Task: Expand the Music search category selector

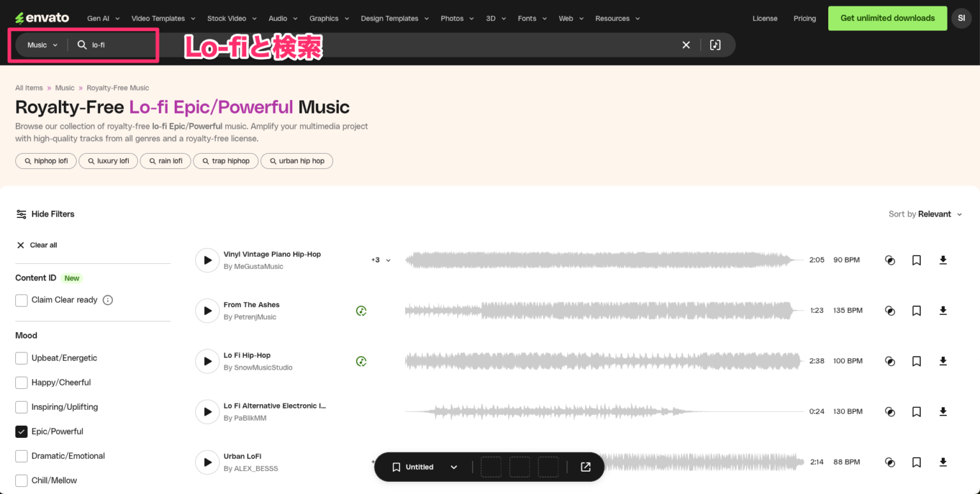Action: coord(41,45)
